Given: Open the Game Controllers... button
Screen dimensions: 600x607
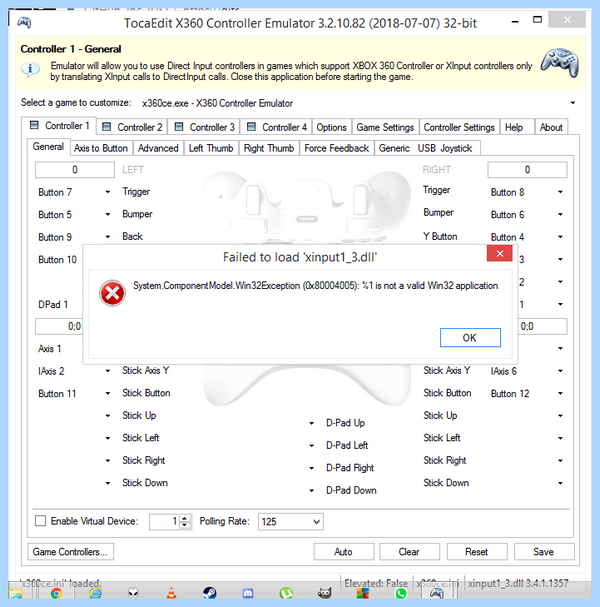Looking at the screenshot, I should coord(70,552).
